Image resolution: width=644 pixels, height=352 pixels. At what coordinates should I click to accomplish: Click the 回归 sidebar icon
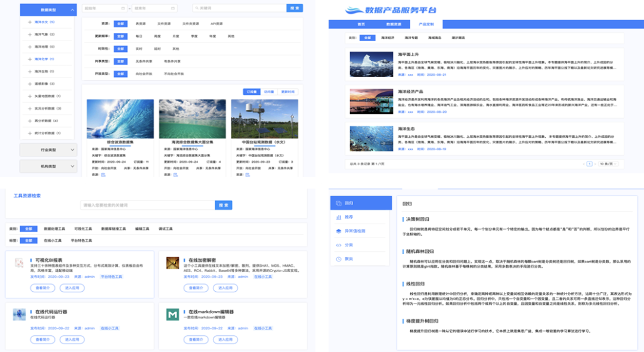pos(339,203)
